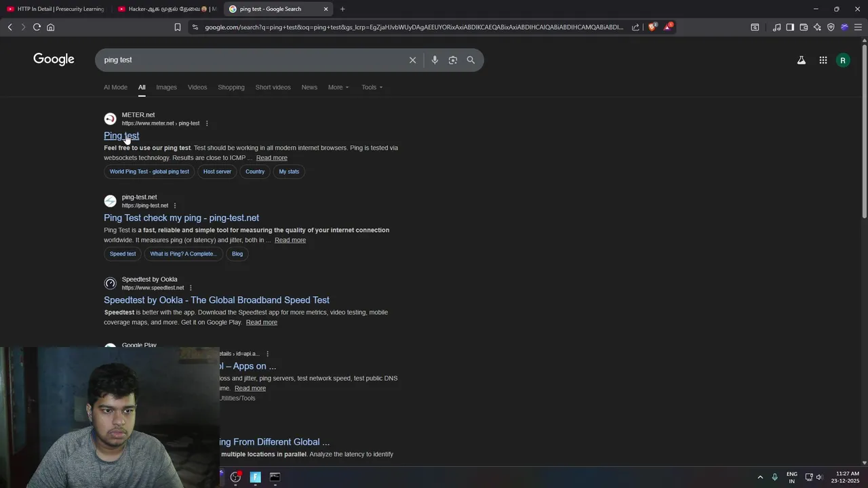This screenshot has height=488, width=868.
Task: Open Speedtest by Ookla result link
Action: [x=216, y=300]
